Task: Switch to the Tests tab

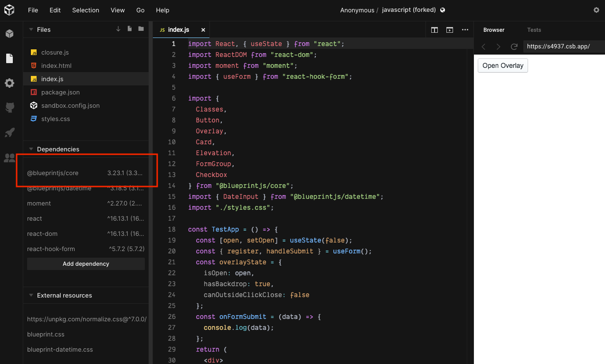Action: coord(534,29)
